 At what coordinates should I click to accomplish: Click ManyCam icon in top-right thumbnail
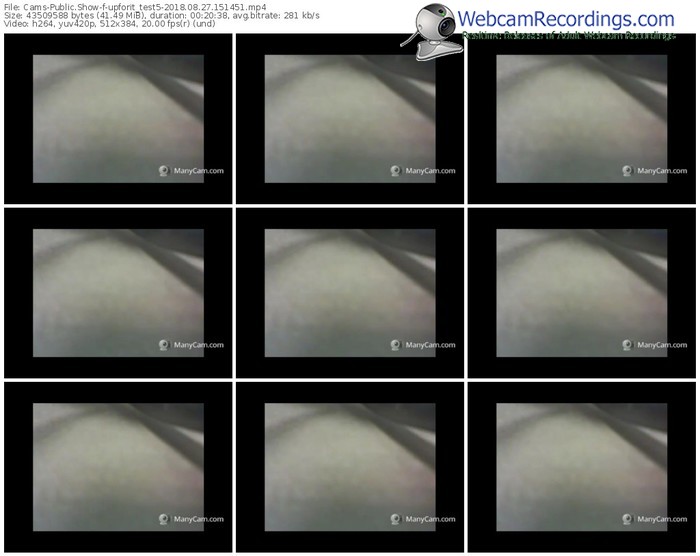(x=627, y=171)
